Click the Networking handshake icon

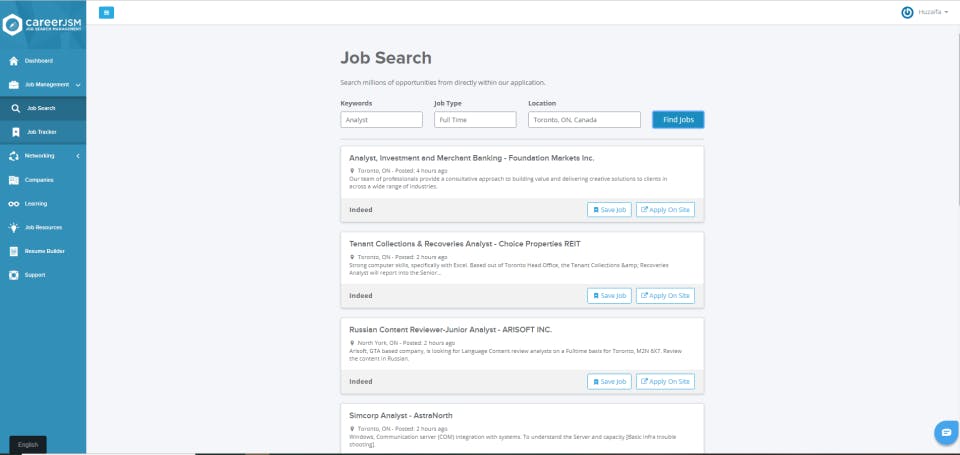click(13, 156)
